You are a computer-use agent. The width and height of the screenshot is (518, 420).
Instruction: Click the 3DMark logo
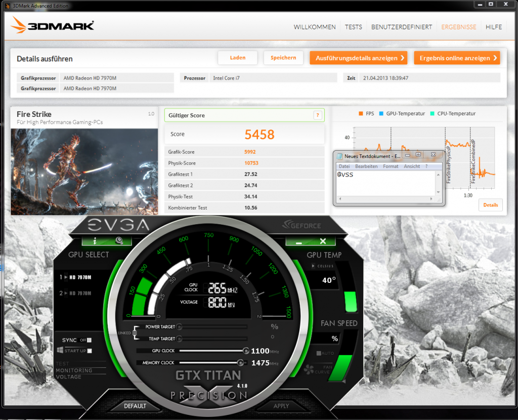(x=52, y=25)
